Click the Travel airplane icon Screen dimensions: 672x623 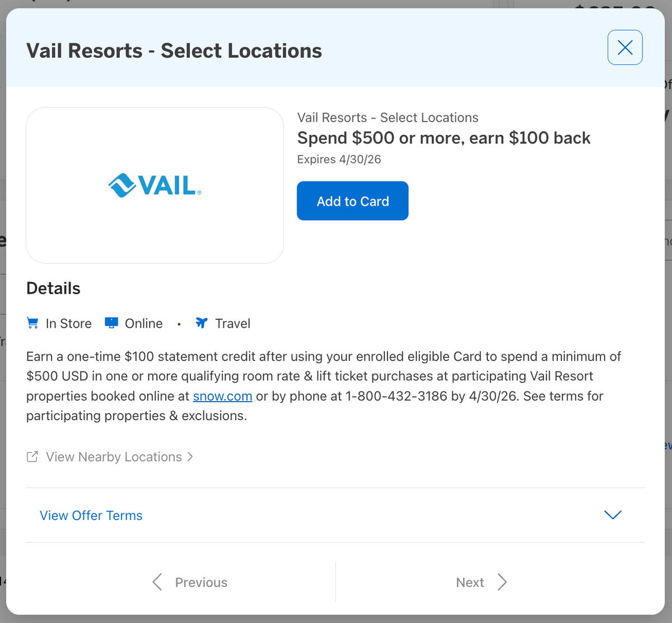(x=201, y=323)
